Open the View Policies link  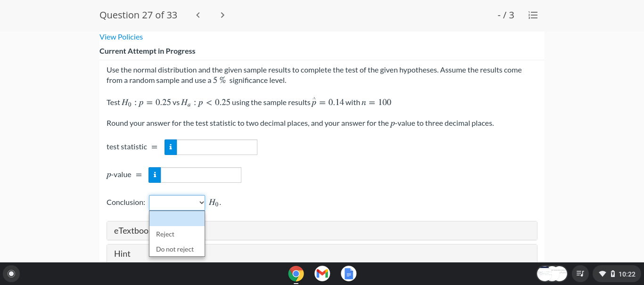tap(121, 37)
